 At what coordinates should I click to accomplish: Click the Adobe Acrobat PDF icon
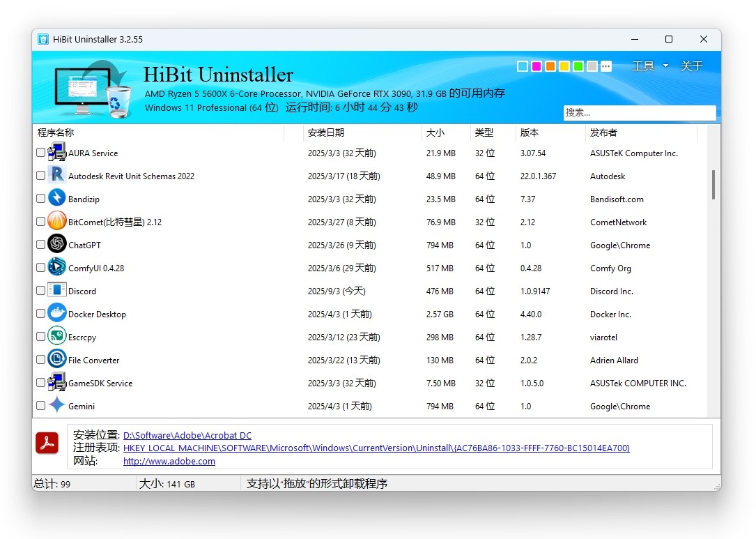[47, 443]
